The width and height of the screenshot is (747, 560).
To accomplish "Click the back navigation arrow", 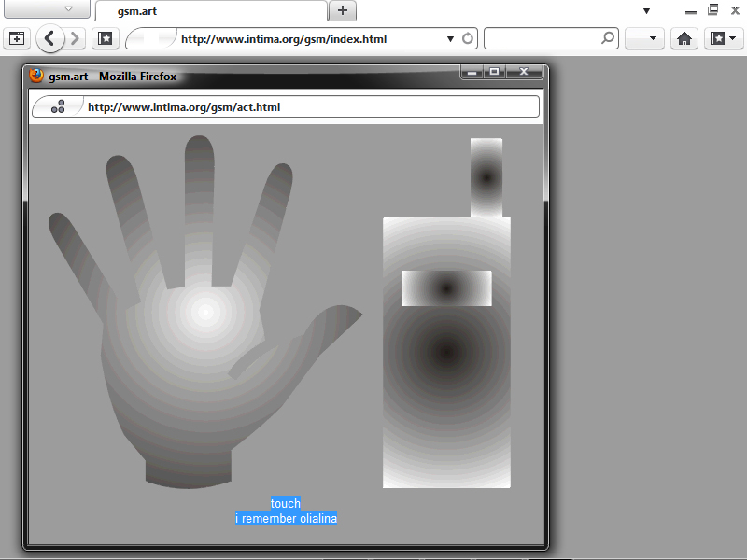I will [49, 39].
